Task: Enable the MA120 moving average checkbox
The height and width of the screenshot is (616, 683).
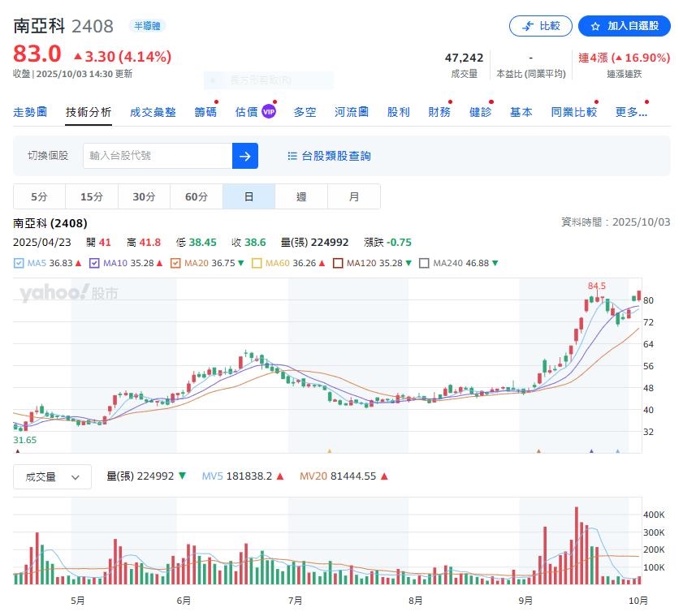Action: (x=340, y=263)
